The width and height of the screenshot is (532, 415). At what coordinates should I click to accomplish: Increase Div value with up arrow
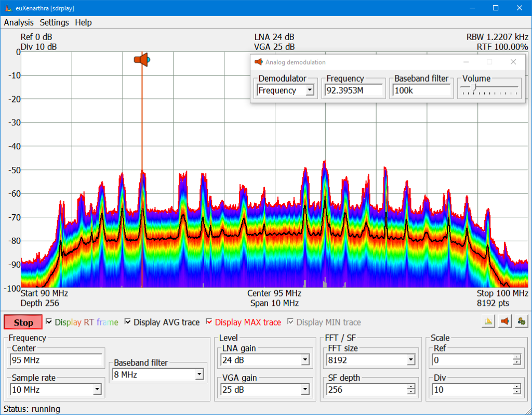517,386
